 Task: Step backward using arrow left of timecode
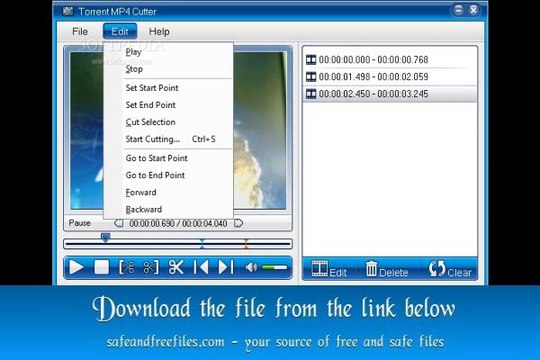pos(119,223)
